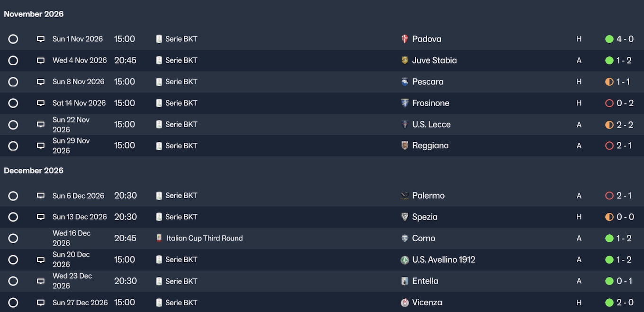Click the green win indicator for Vicenza match
Screen dimensions: 644x312
coord(609,303)
